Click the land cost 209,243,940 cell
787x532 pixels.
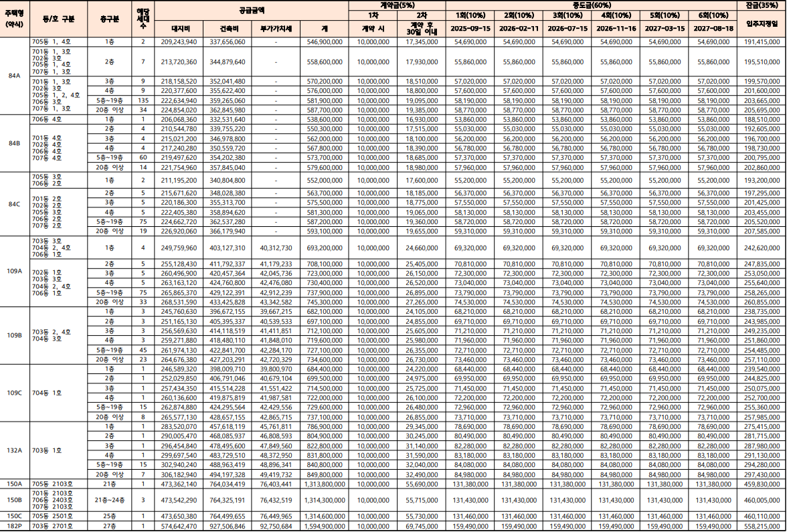(179, 41)
